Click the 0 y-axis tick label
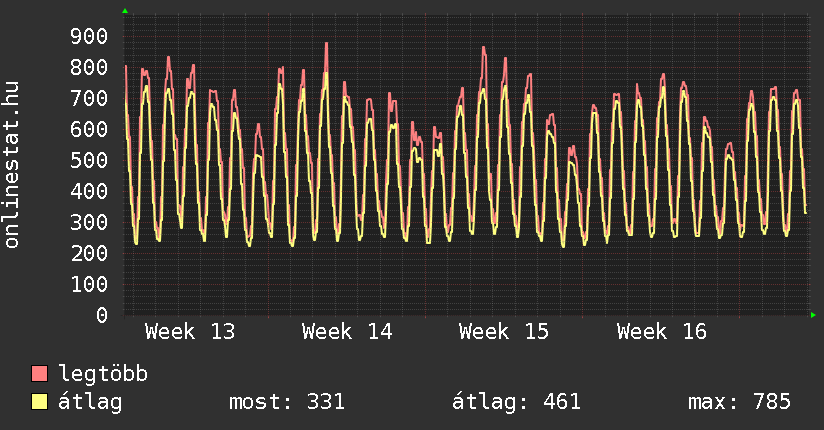824x430 pixels. [x=102, y=315]
